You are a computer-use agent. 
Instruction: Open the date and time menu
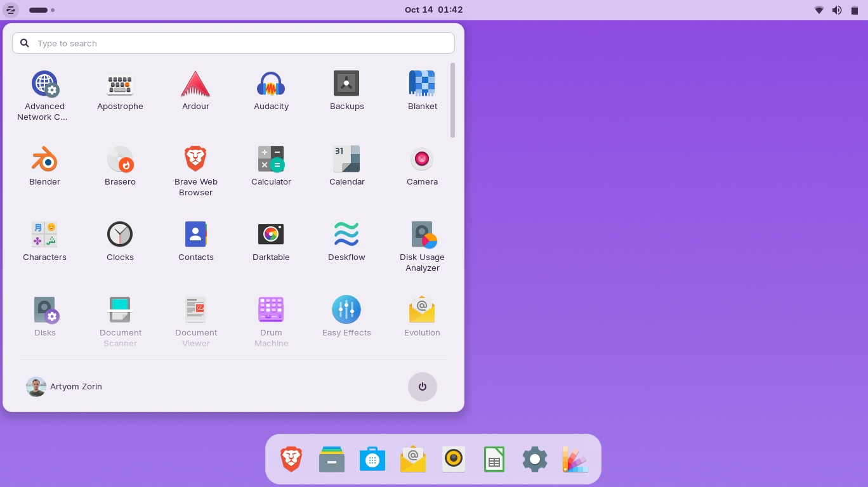pyautogui.click(x=433, y=10)
